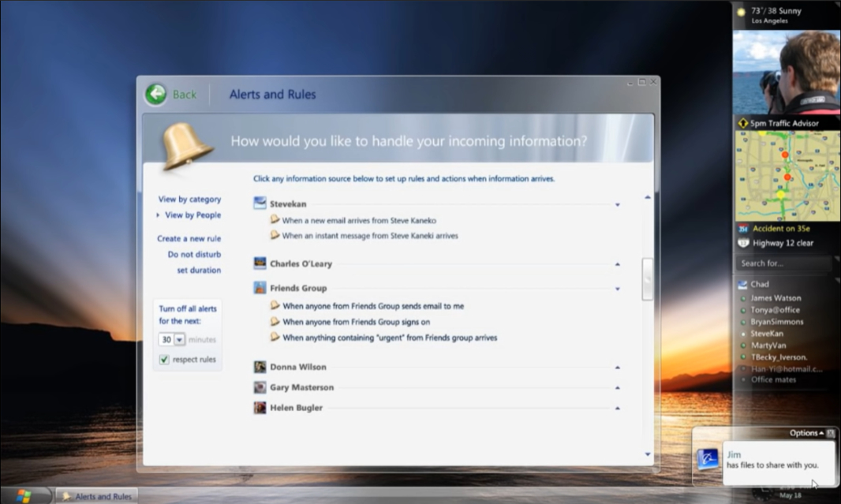The width and height of the screenshot is (841, 504).
Task: Click the Friends Group avatar icon
Action: pyautogui.click(x=260, y=288)
